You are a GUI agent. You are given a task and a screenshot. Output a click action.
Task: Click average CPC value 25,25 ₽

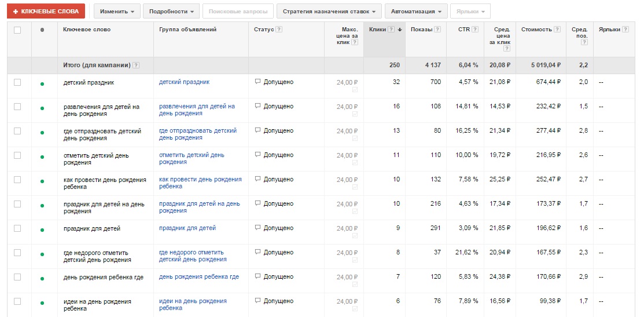click(x=500, y=180)
